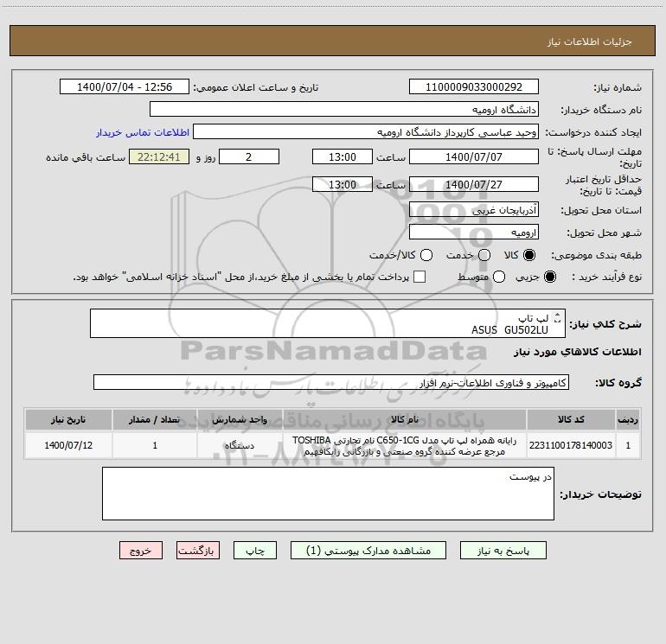This screenshot has height=644, width=666.
Task: Click the announcement date field 1400/07/04 - 12:56
Action: (x=125, y=87)
